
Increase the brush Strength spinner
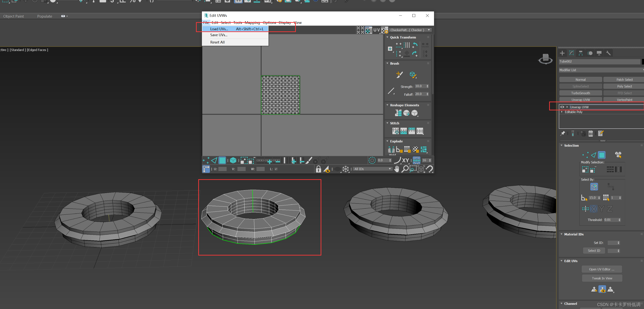(427, 85)
